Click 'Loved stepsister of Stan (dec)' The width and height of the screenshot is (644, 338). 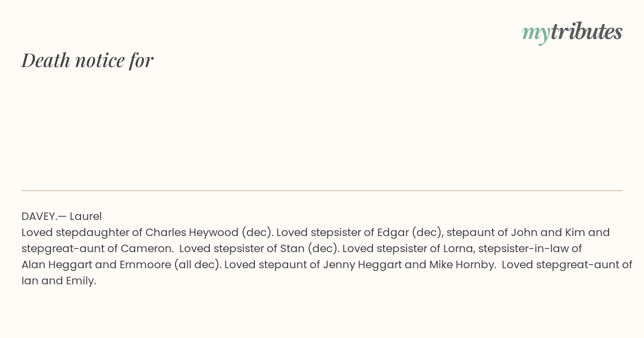[259, 248]
